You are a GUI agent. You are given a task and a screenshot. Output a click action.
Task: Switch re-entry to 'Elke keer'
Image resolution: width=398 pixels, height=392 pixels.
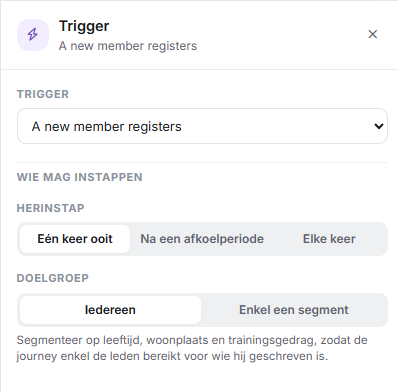point(329,239)
